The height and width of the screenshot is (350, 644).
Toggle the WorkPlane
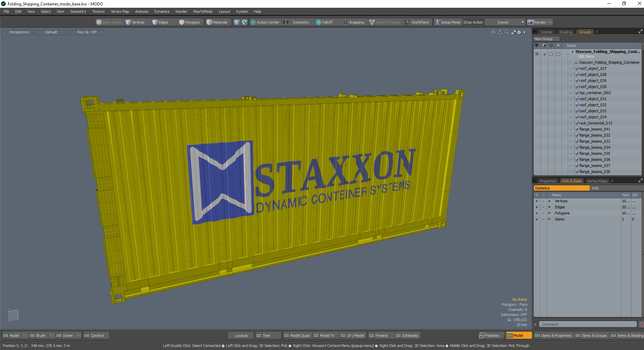[x=417, y=22]
